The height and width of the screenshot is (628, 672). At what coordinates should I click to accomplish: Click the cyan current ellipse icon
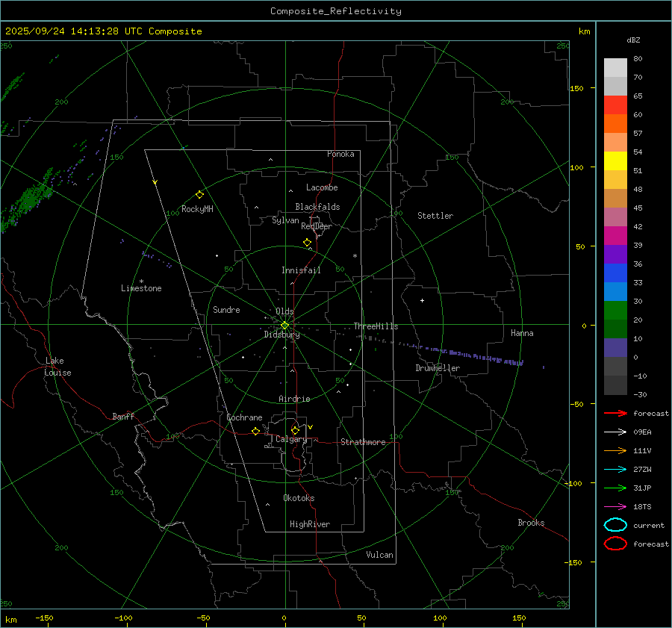(615, 525)
